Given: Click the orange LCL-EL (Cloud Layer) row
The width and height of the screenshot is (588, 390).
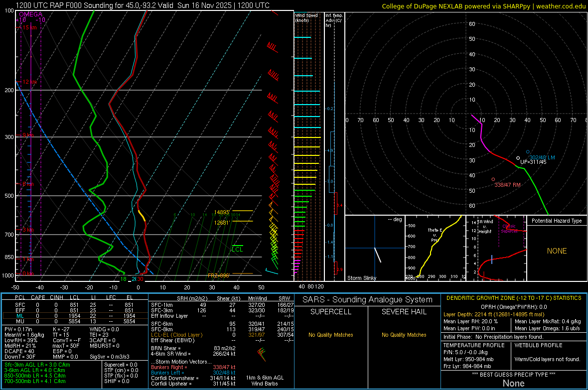Looking at the screenshot, I should pyautogui.click(x=223, y=335).
